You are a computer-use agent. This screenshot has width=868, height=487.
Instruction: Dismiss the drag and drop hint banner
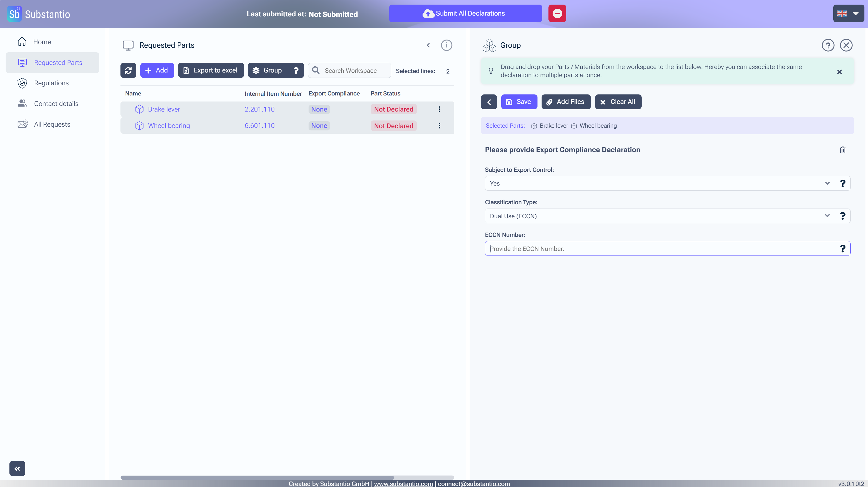[839, 71]
